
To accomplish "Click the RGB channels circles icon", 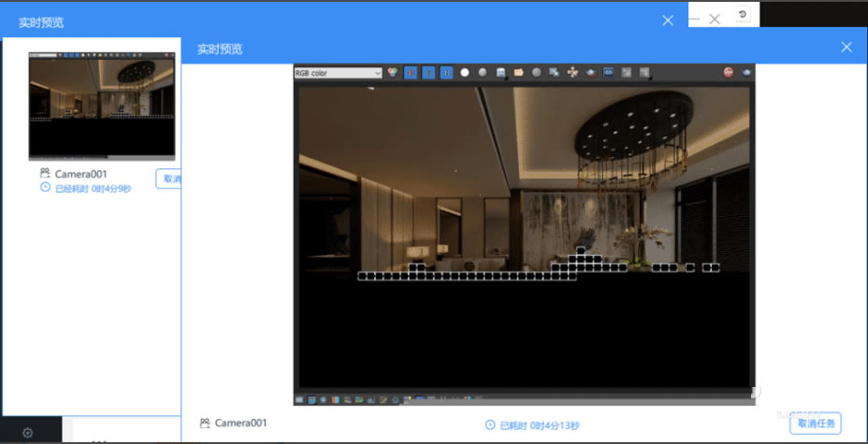I will tap(393, 72).
